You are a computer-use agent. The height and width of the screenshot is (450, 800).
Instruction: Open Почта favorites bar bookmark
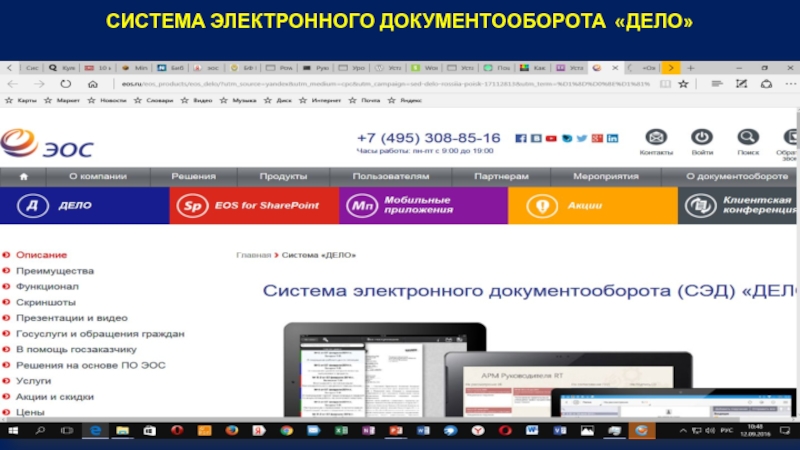(365, 101)
